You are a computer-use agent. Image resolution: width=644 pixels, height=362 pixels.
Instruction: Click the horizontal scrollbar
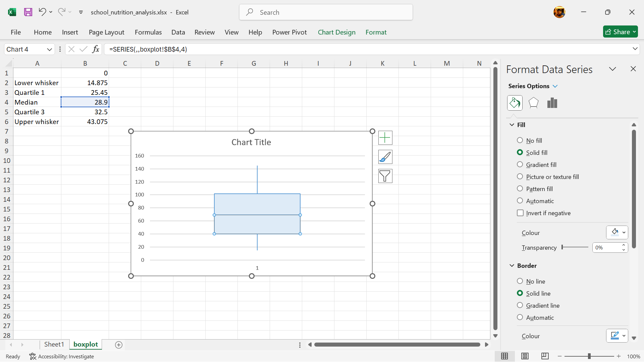click(x=397, y=345)
